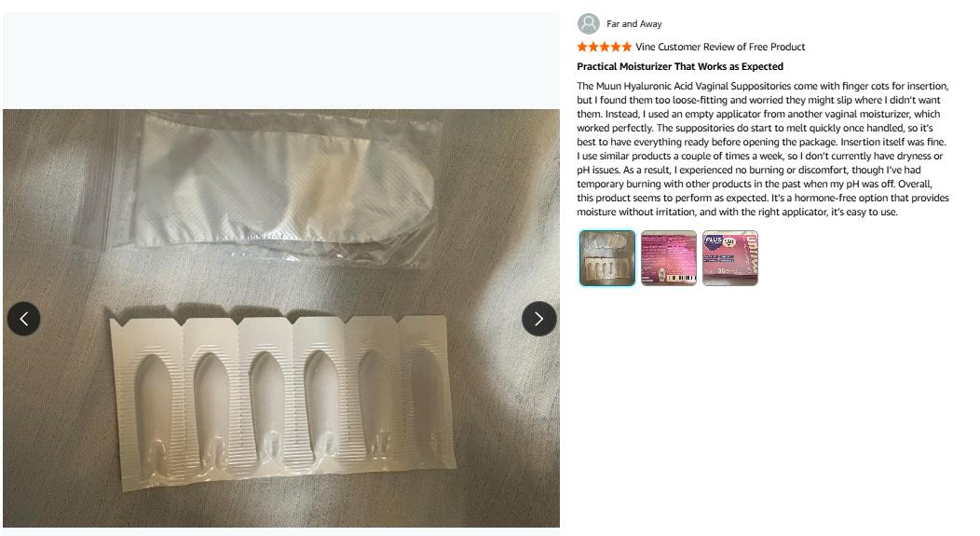Advance to the next review photo
Viewport: 980px width, 536px height.
pos(538,319)
